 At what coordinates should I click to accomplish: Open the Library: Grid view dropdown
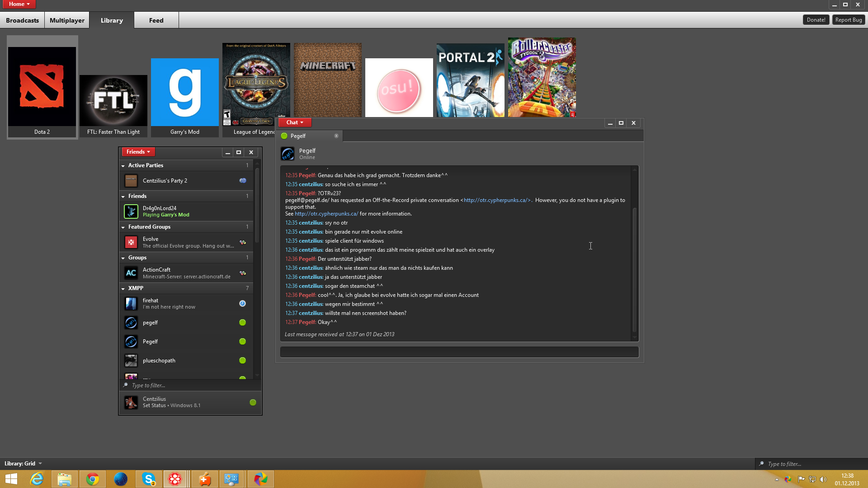point(23,464)
